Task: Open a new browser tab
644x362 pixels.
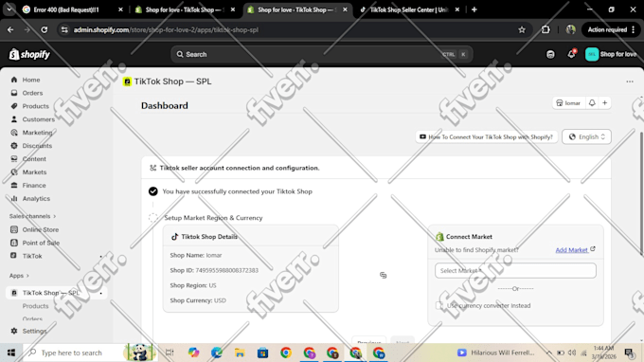Action: (474, 9)
